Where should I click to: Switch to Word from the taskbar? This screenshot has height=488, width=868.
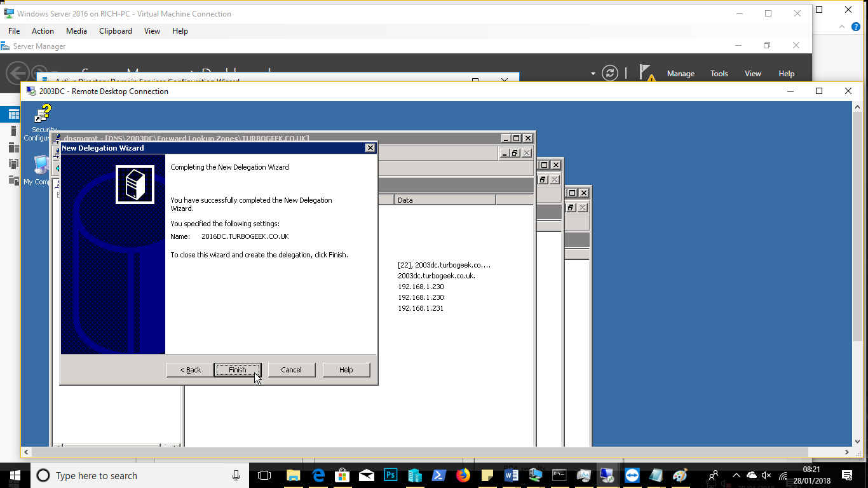point(512,475)
